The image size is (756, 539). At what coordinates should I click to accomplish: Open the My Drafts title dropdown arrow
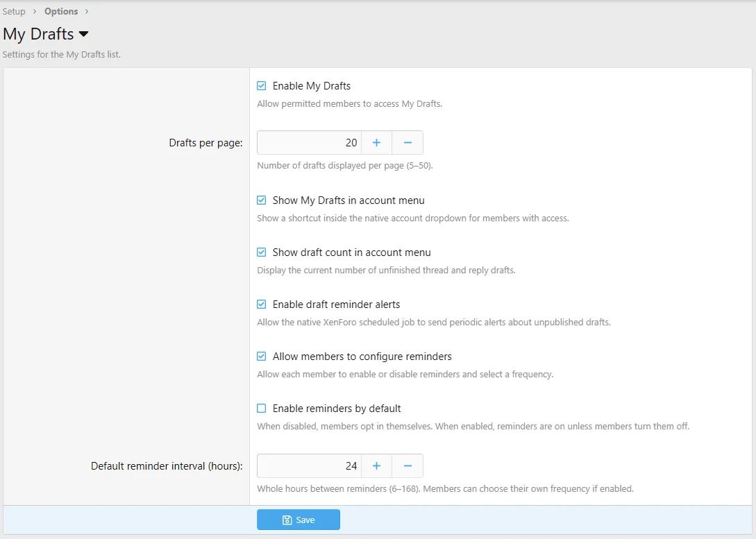(83, 34)
